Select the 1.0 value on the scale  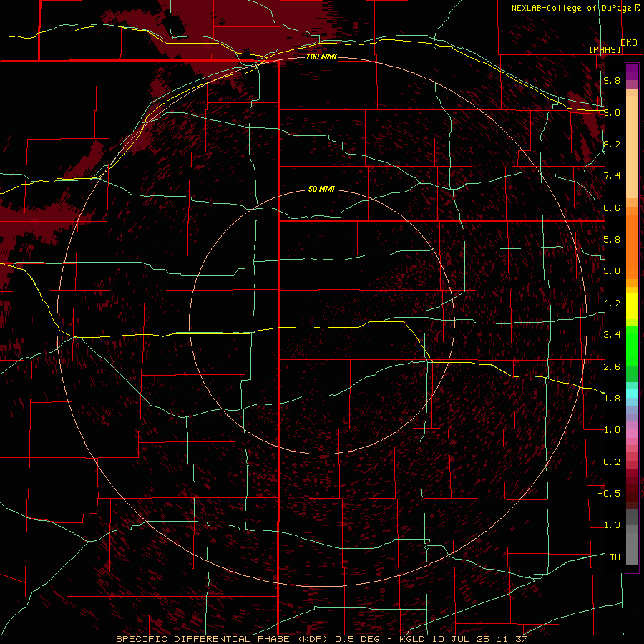[612, 430]
